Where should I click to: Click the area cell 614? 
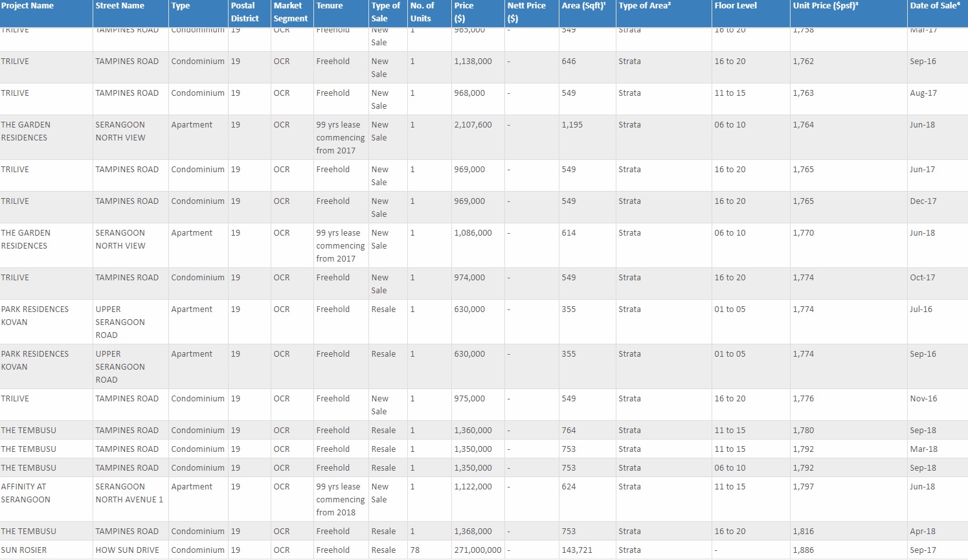coord(568,233)
